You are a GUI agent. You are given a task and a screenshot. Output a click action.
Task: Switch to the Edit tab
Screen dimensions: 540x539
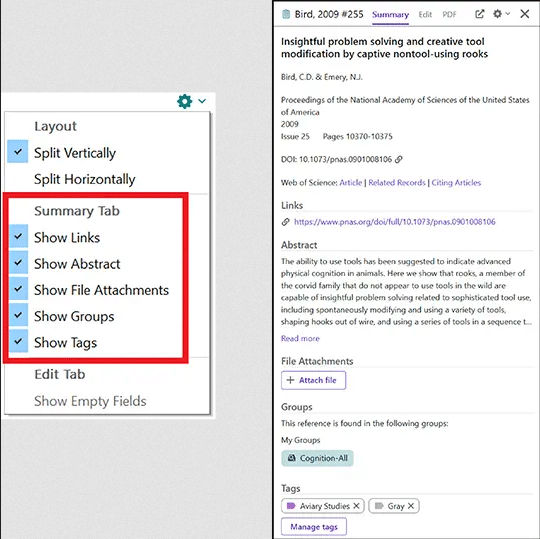tap(425, 14)
